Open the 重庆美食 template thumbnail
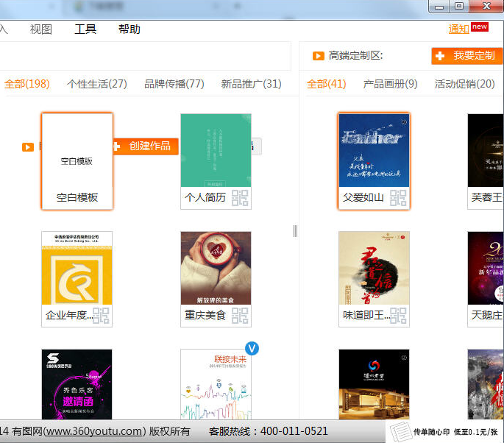Screen dimensions: 504x443 pos(216,268)
